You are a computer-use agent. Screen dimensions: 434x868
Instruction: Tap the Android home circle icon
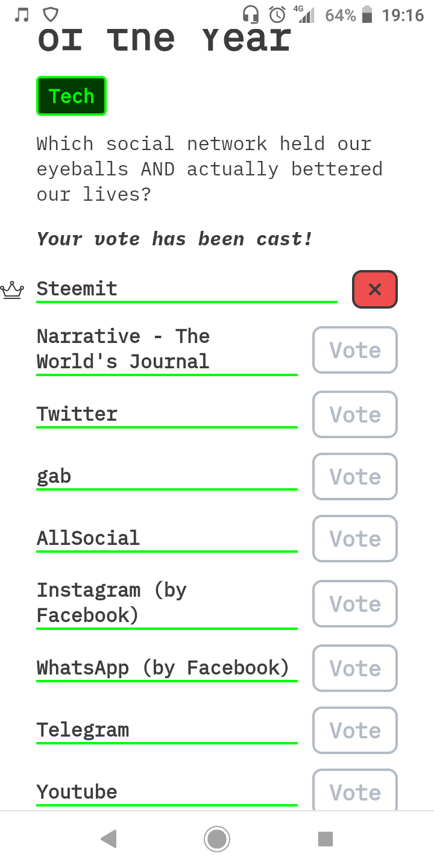coord(217,838)
